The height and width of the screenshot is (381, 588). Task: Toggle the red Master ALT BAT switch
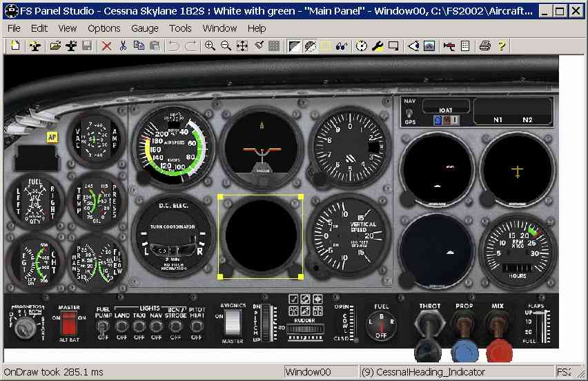point(70,323)
